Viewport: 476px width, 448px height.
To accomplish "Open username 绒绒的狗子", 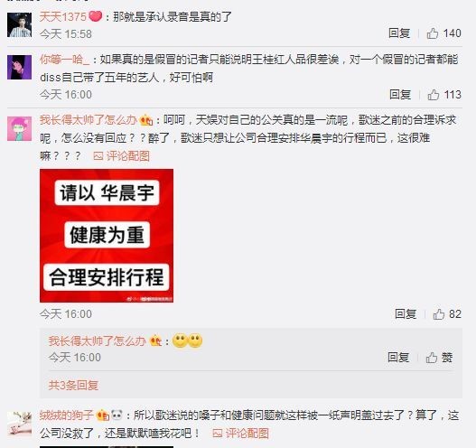I will coord(67,415).
